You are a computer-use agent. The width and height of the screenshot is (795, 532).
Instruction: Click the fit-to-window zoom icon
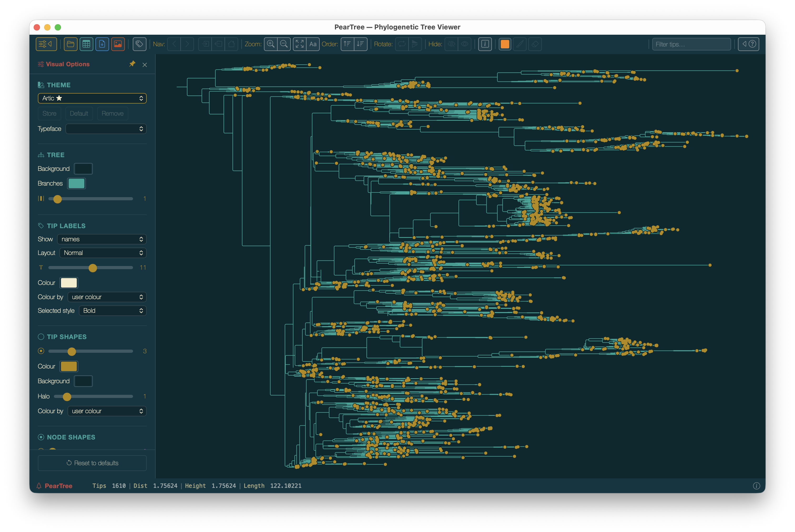(299, 44)
